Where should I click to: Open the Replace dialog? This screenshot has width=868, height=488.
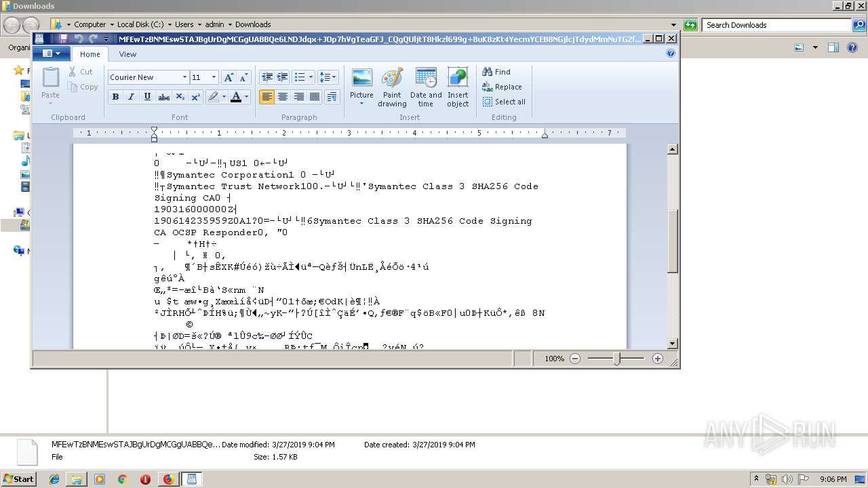[502, 87]
